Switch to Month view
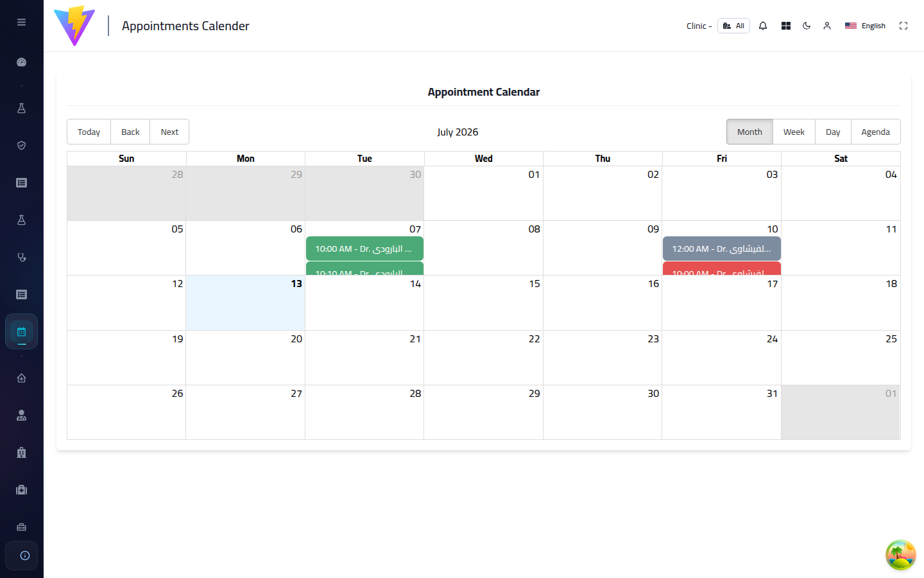 749,132
